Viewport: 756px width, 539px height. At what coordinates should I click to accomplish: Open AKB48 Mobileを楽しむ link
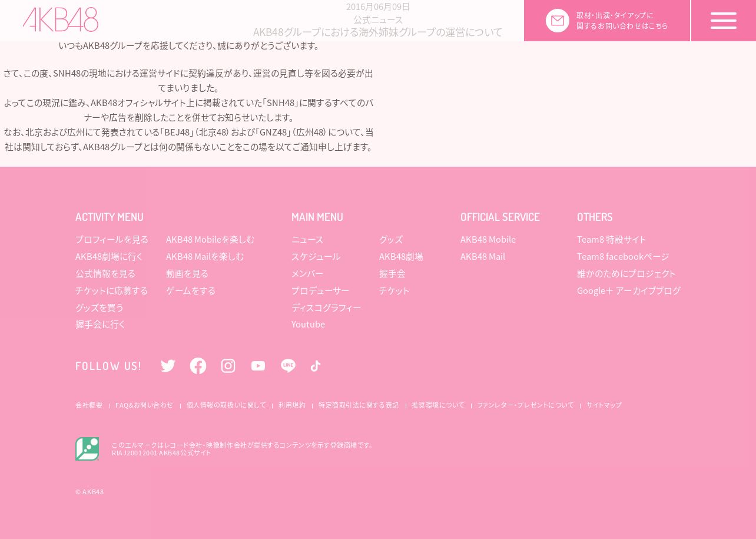(x=210, y=239)
